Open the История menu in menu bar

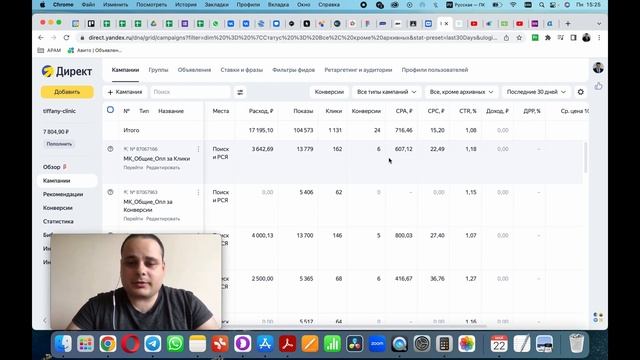[x=186, y=4]
